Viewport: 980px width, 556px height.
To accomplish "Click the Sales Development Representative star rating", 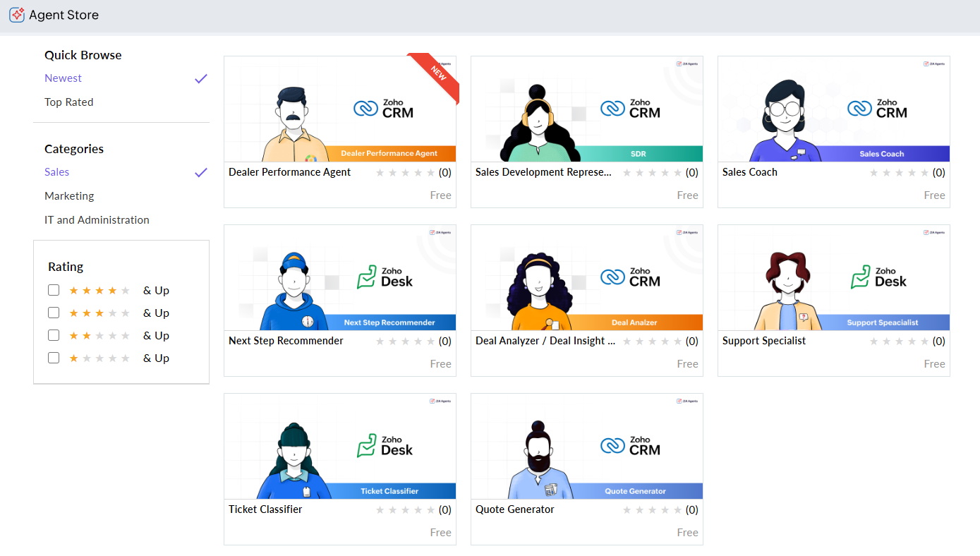I will (x=653, y=173).
